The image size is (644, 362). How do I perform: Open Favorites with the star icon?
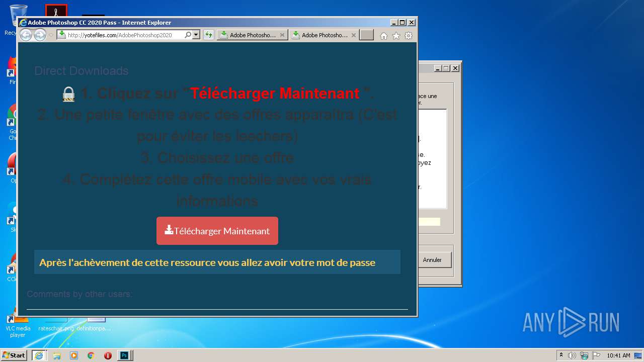(x=396, y=36)
